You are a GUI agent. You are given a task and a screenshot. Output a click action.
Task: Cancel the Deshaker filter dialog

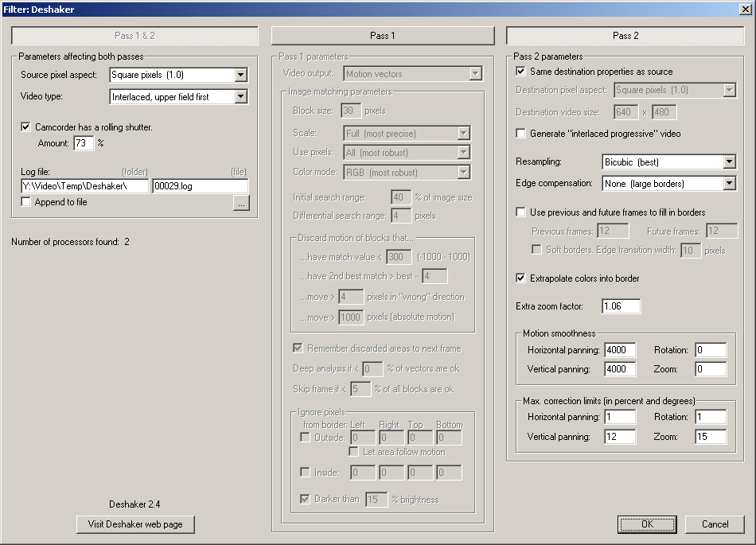(x=715, y=524)
